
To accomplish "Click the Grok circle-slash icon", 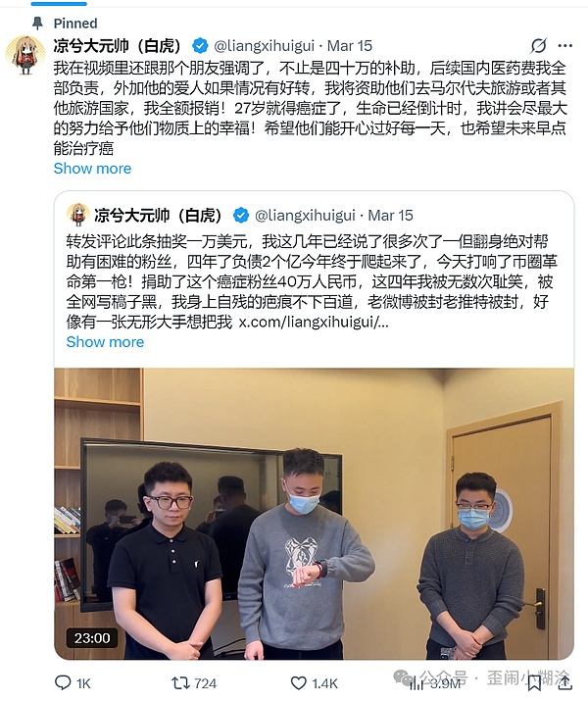I will coord(538,46).
